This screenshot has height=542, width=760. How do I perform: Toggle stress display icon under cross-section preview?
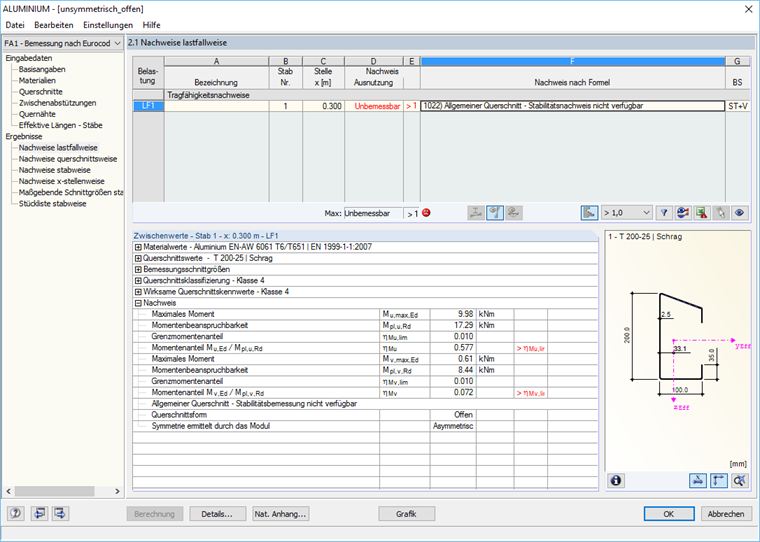pos(697,480)
